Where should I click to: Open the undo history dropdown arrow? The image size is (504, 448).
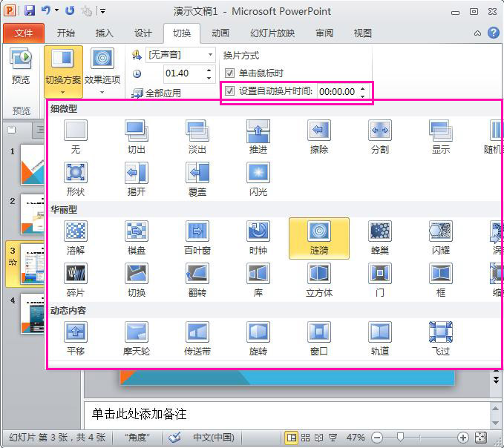[x=57, y=10]
